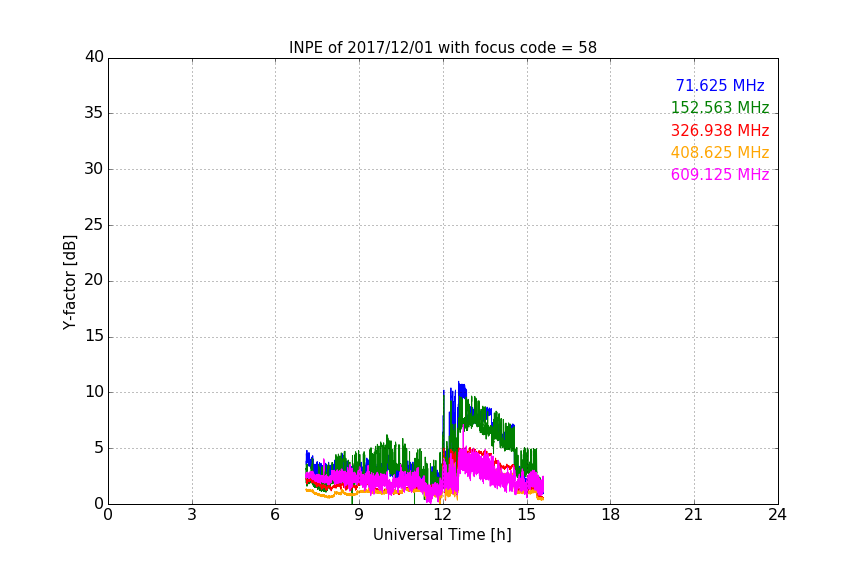Click x-axis tick label 6

point(276,515)
